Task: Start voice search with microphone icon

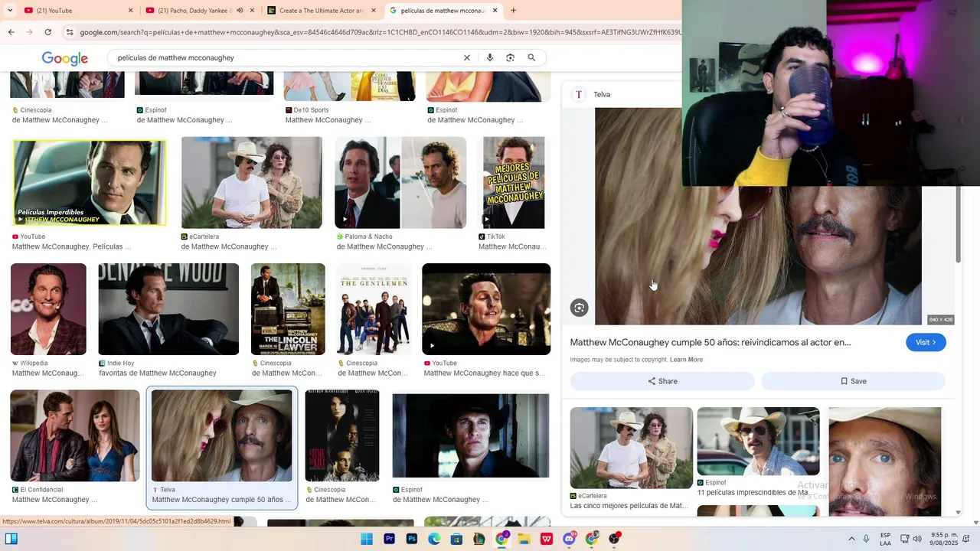Action: (x=489, y=57)
